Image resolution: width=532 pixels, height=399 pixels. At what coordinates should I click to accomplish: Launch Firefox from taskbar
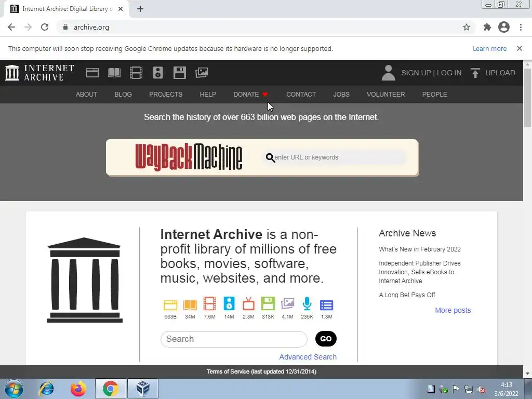click(x=78, y=389)
